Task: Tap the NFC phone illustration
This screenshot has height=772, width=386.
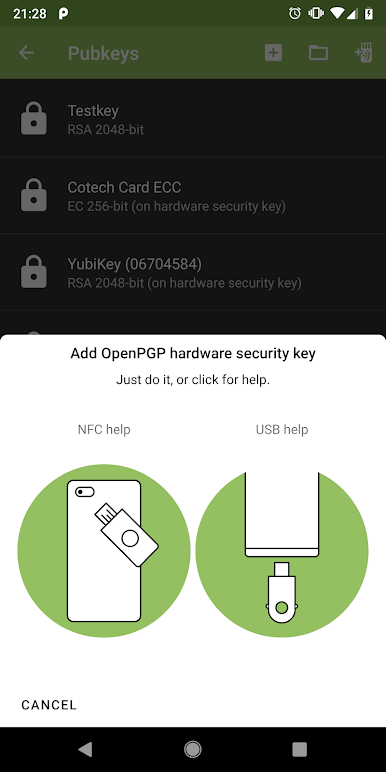Action: [x=104, y=550]
